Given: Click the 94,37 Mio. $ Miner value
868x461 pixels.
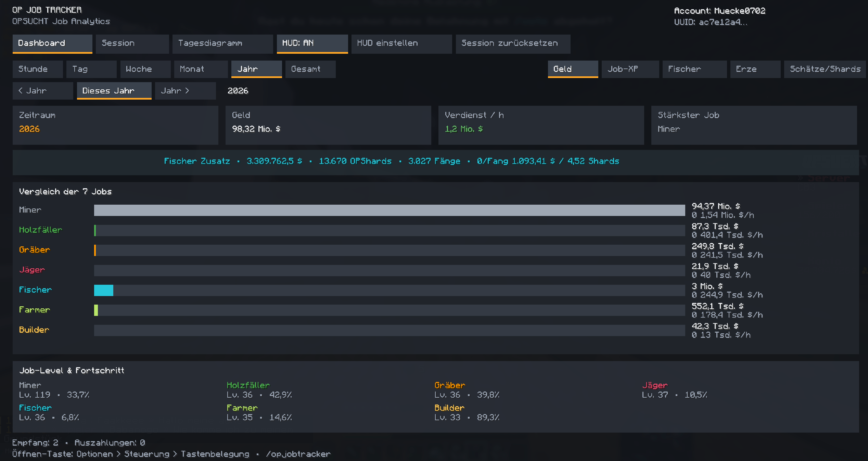Looking at the screenshot, I should (716, 206).
